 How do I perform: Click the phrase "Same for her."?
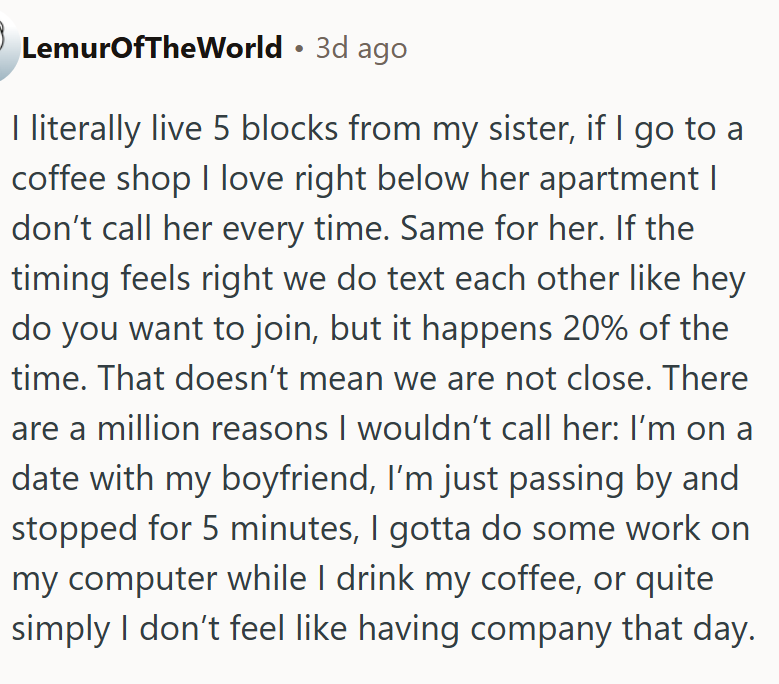[503, 228]
